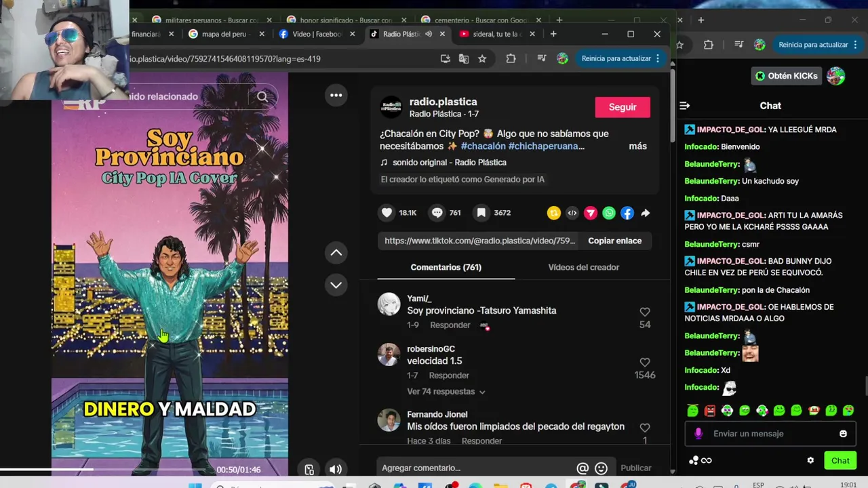Click radio.plastica profile avatar
The image size is (868, 488).
coord(391,107)
